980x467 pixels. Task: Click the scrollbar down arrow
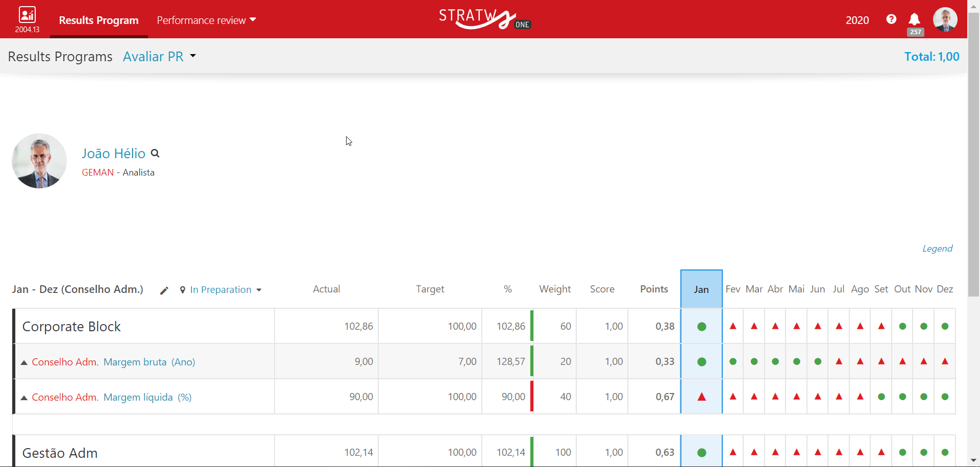point(974,461)
